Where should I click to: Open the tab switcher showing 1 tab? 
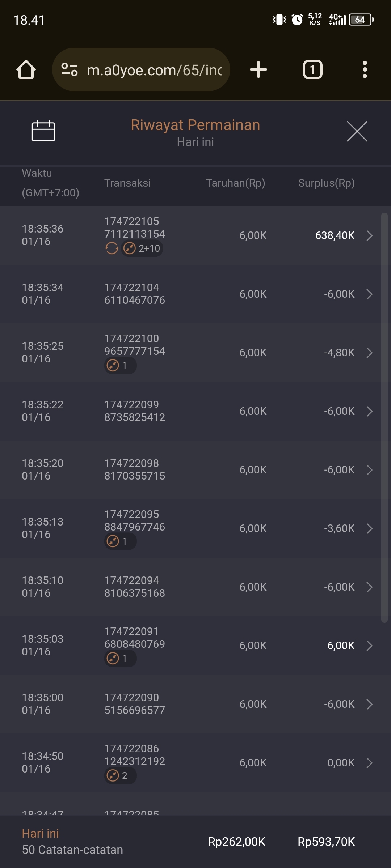[x=312, y=69]
